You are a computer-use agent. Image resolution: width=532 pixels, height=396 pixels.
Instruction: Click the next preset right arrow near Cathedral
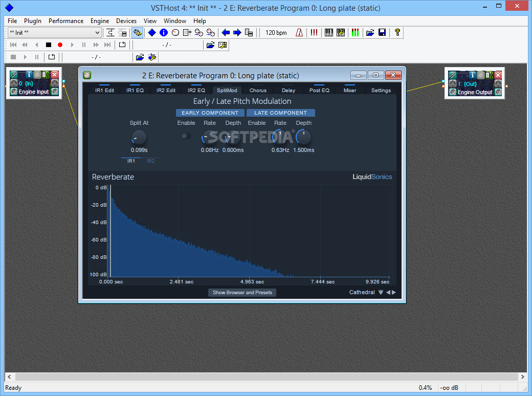[394, 292]
